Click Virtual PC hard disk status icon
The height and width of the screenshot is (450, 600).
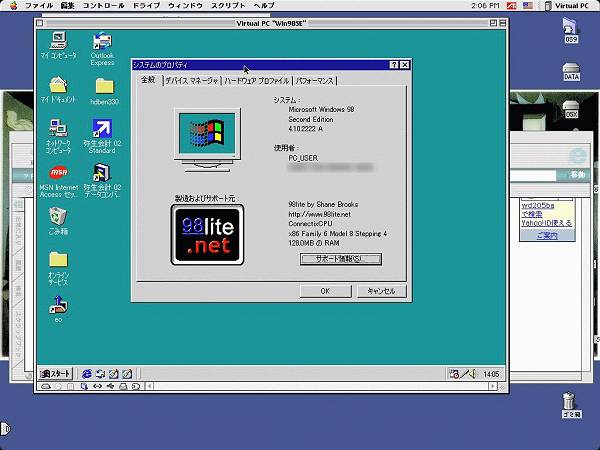coord(46,386)
